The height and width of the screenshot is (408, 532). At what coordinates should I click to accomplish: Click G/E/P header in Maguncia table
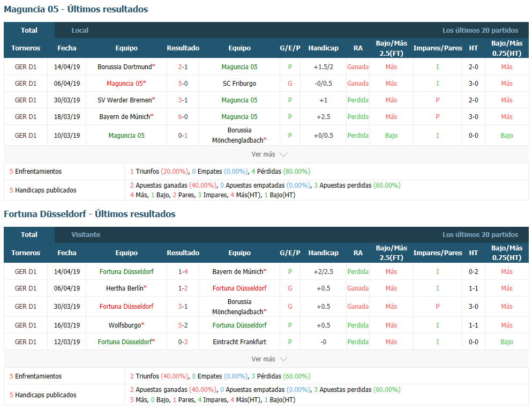point(290,48)
